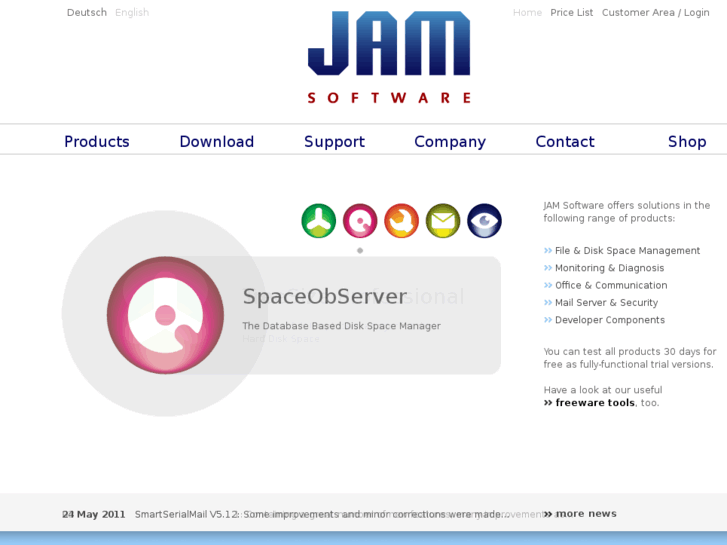The image size is (727, 545).
Task: Open Mail Server & Security category
Action: [606, 302]
